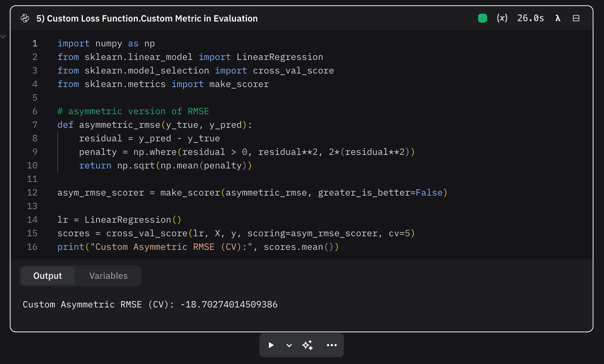Click the AI sparkle assist icon
604x364 pixels.
point(307,345)
